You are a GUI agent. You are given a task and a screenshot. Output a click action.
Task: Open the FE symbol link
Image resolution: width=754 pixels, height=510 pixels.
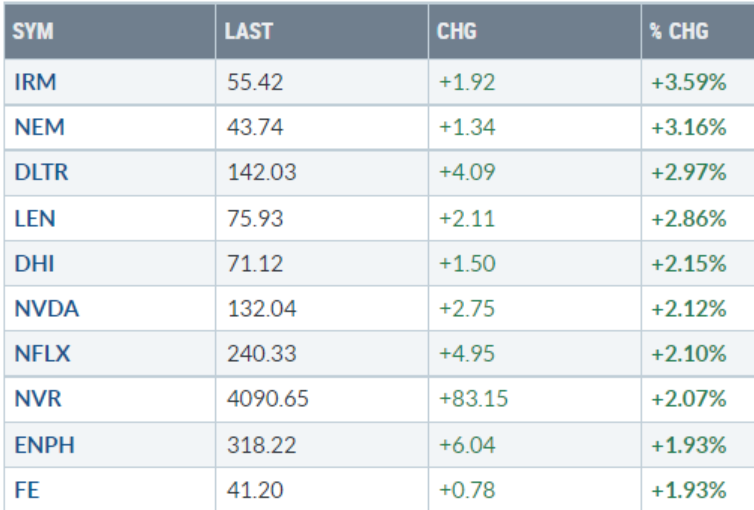[x=27, y=489]
